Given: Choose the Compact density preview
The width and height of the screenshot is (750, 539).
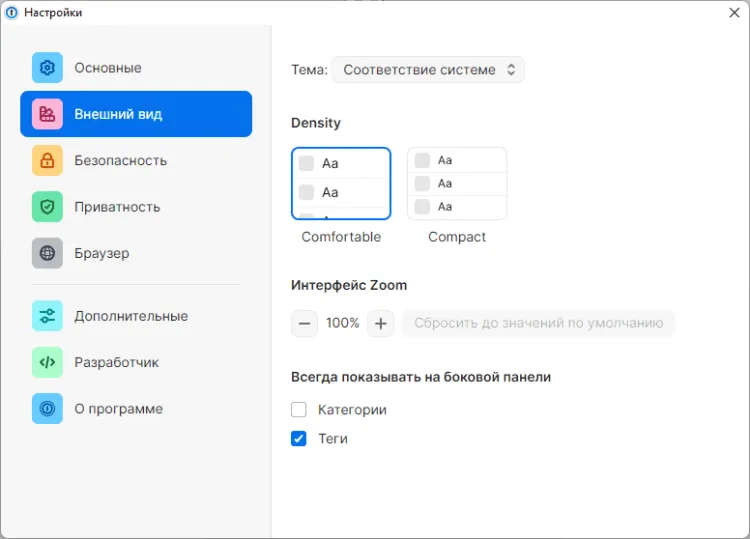Looking at the screenshot, I should [457, 184].
